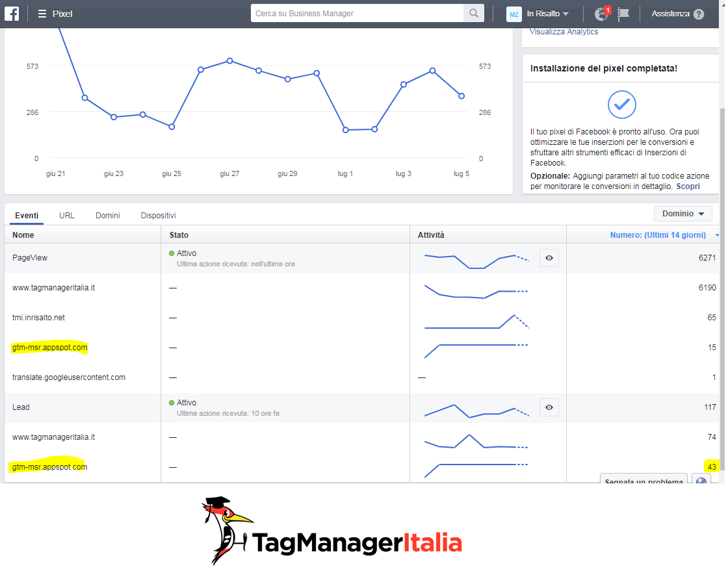Click the 6190 count value
728x573 pixels.
pyautogui.click(x=707, y=288)
